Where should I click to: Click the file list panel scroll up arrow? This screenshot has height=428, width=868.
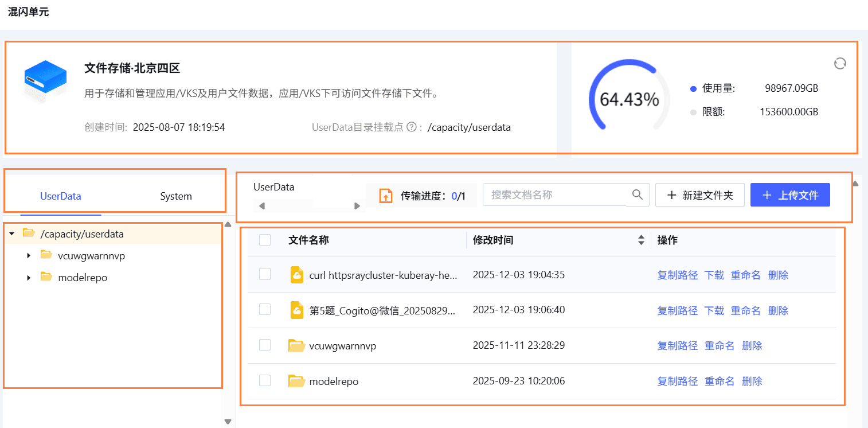[856, 184]
